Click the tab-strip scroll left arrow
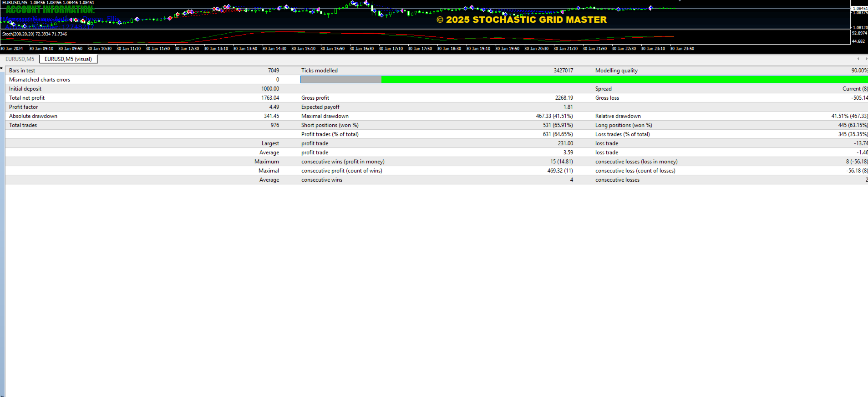Image resolution: width=868 pixels, height=397 pixels. click(x=858, y=59)
